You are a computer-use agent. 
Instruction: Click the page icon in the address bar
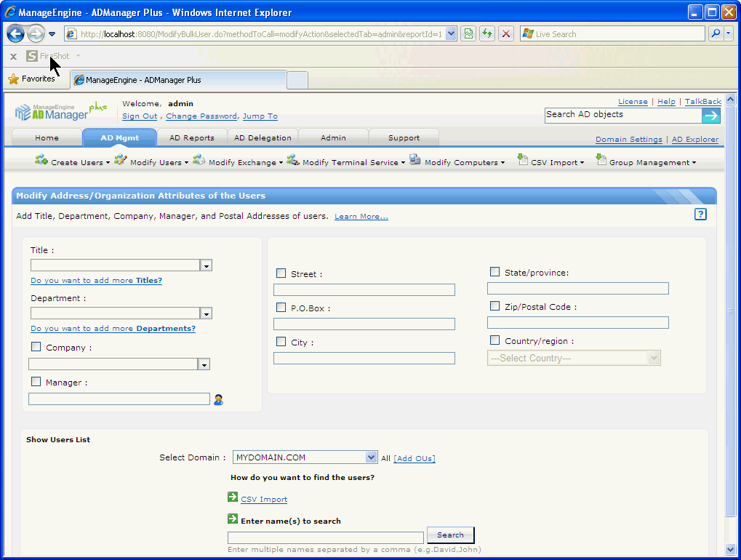pos(71,33)
